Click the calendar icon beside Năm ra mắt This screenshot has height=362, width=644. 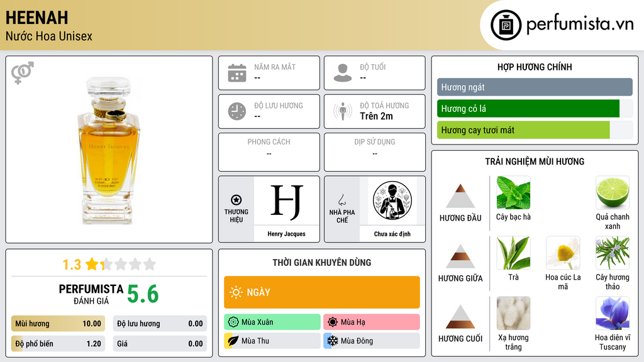pyautogui.click(x=237, y=73)
